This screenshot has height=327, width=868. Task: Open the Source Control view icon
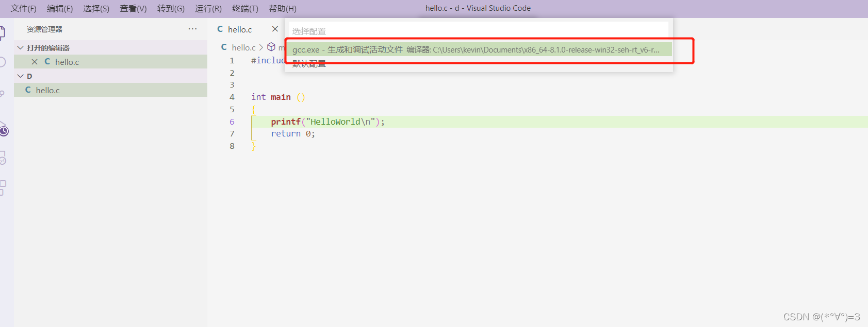point(2,94)
